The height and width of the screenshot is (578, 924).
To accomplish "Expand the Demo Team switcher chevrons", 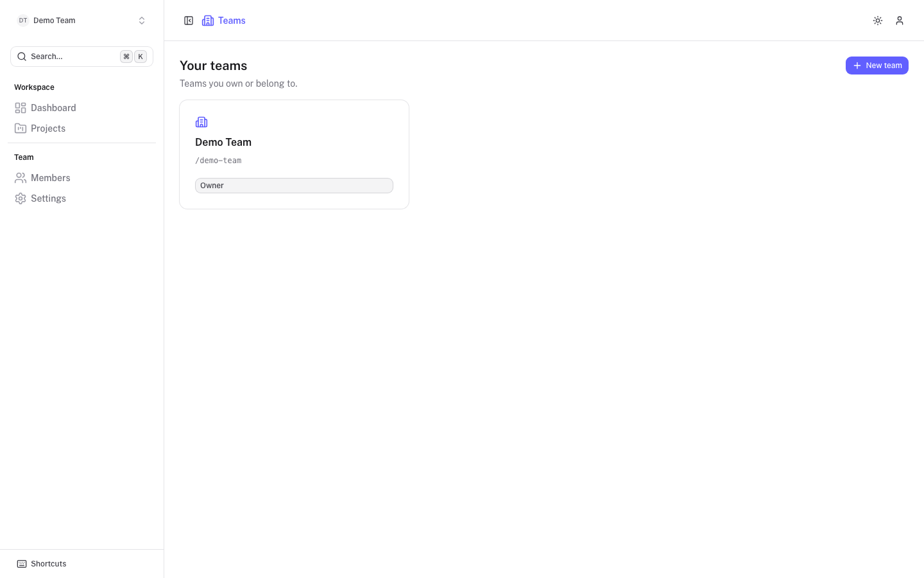I will click(142, 21).
